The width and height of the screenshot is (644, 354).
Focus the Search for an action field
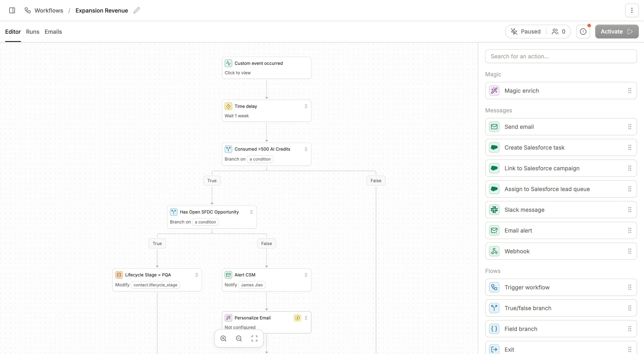click(x=561, y=56)
